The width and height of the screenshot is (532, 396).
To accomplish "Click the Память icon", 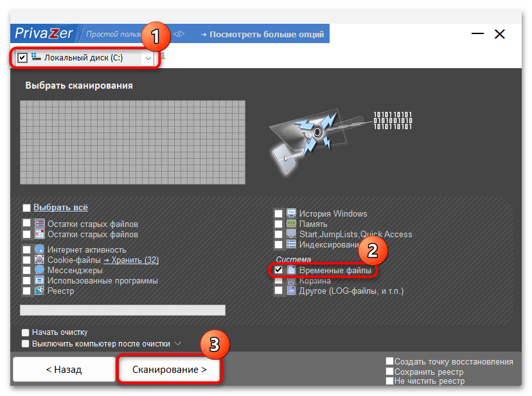I will (290, 224).
